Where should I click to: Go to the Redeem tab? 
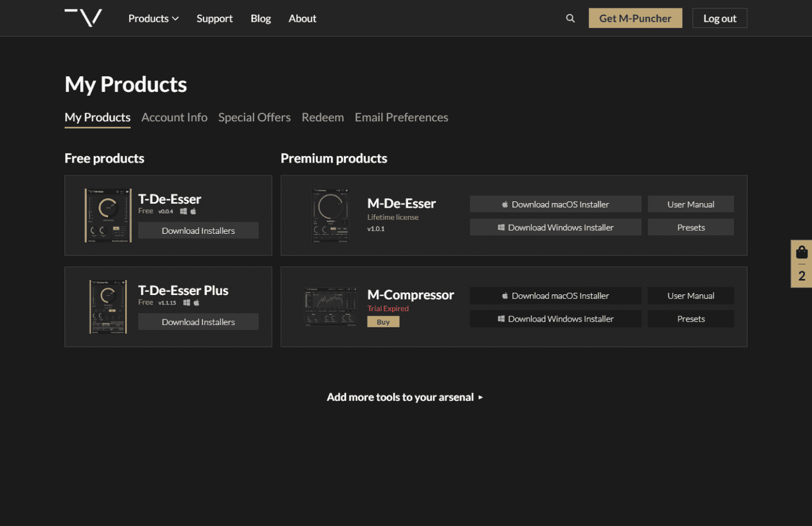click(x=322, y=117)
